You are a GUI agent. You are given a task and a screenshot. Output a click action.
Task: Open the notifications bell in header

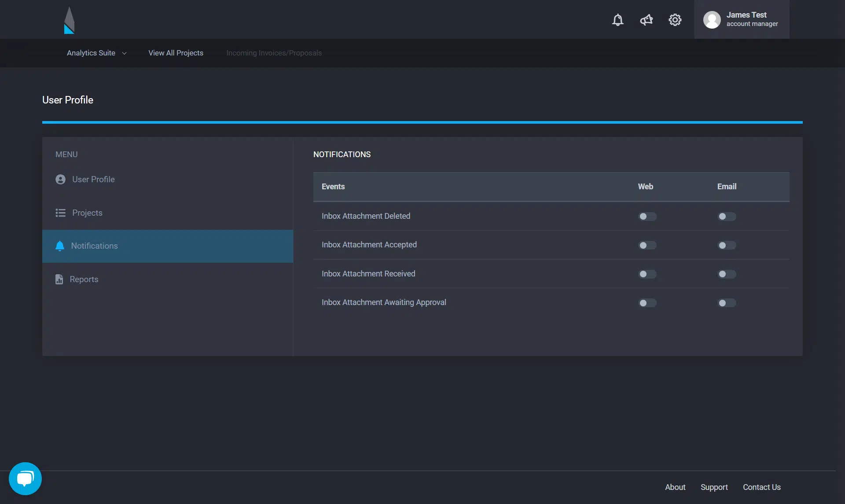pos(617,20)
